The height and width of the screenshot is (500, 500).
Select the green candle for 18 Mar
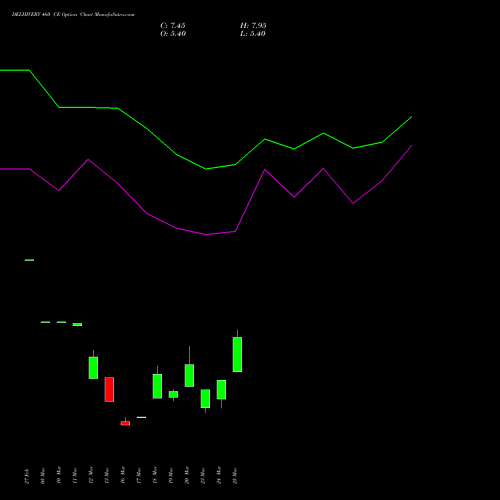pos(157,386)
